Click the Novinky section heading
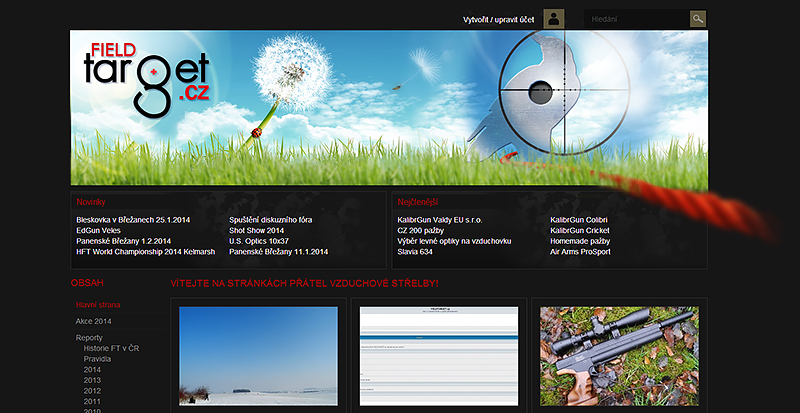800x413 pixels. (x=91, y=202)
